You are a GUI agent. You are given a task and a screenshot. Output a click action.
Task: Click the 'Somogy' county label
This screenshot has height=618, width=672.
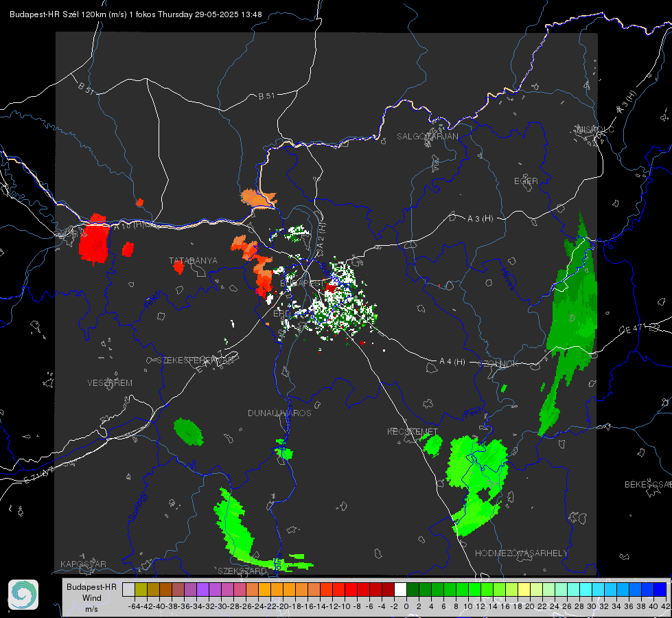coord(137,507)
